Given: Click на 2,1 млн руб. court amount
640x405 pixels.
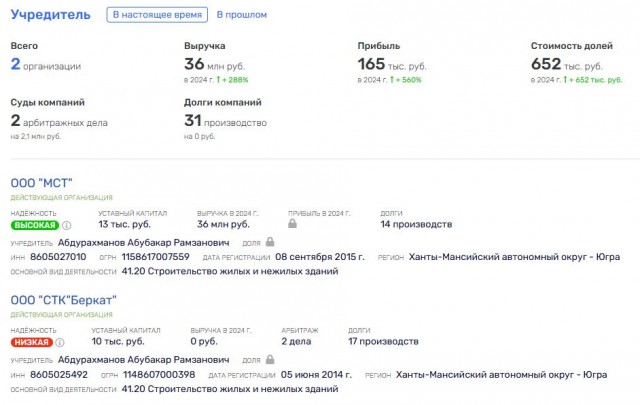Looking at the screenshot, I should [36, 136].
